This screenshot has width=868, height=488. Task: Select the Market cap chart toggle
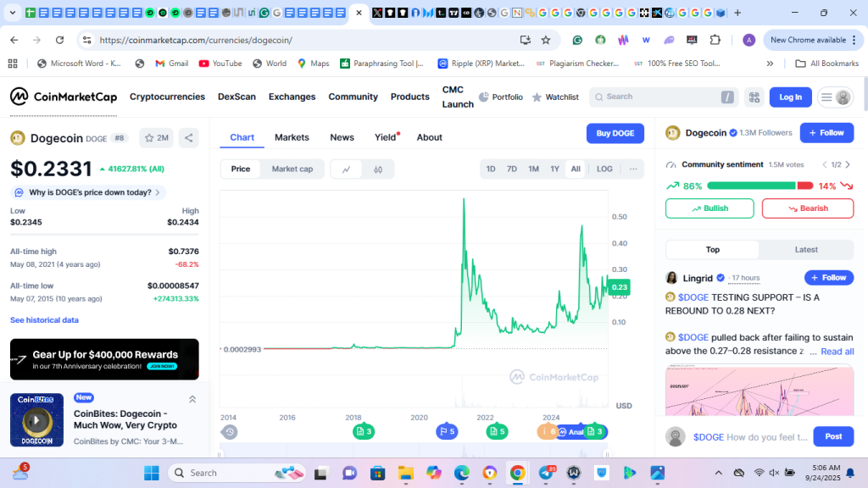(x=292, y=169)
